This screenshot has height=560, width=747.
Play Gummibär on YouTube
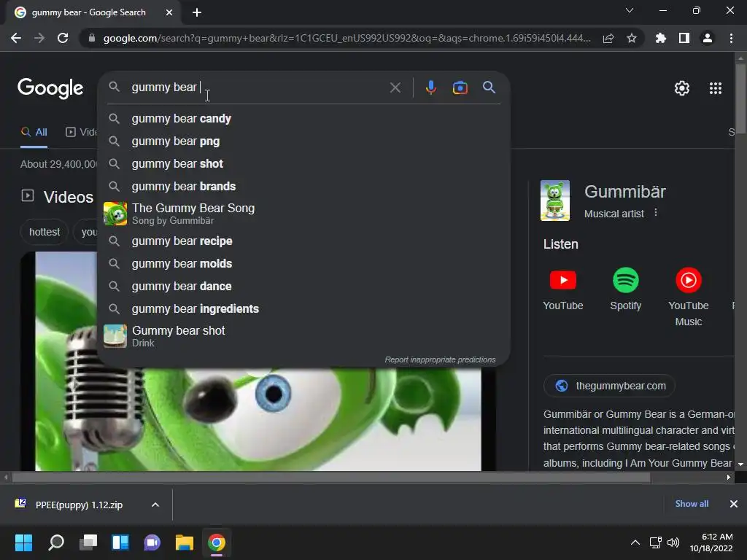pyautogui.click(x=562, y=289)
